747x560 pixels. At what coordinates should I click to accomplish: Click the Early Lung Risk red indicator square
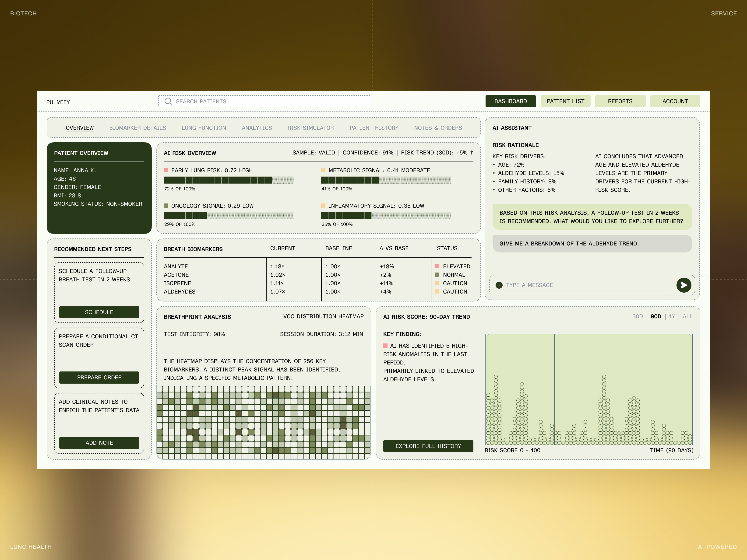pos(166,170)
